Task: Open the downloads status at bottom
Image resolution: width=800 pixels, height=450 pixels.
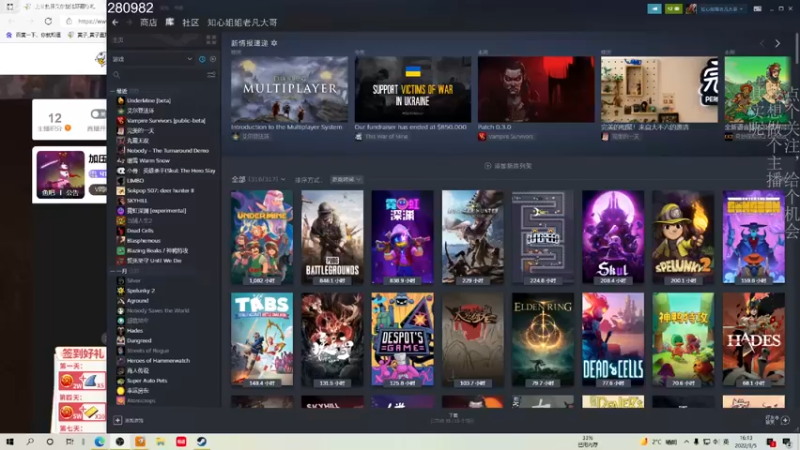Action: point(453,418)
